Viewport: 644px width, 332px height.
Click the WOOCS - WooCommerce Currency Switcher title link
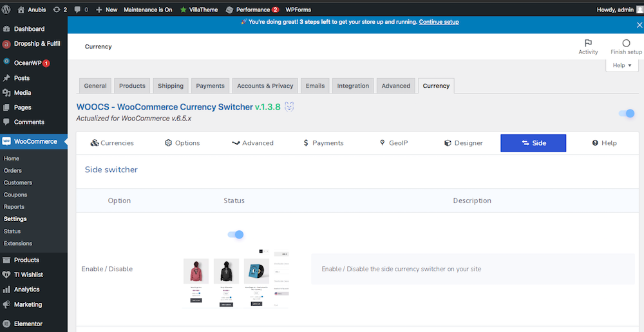(x=165, y=107)
